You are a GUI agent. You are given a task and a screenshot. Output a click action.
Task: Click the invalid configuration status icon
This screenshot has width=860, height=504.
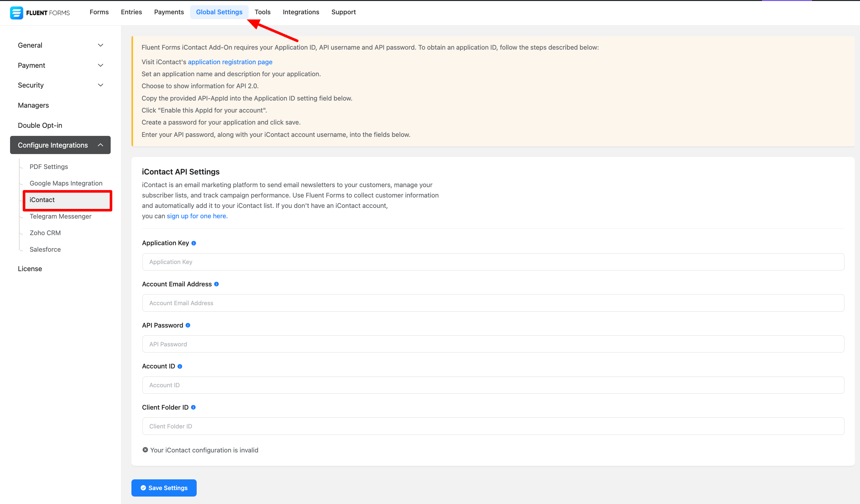click(145, 450)
